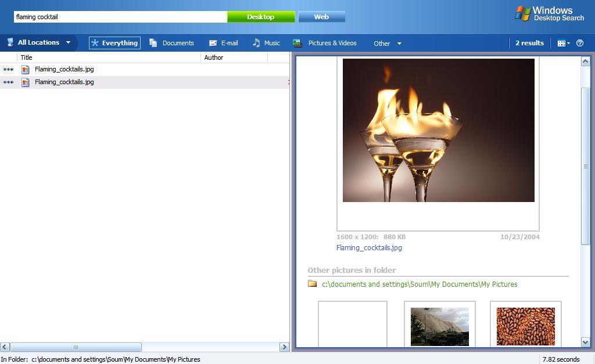Select the Pictures & Videos filter icon
Screen dimensions: 595x364
tap(297, 43)
